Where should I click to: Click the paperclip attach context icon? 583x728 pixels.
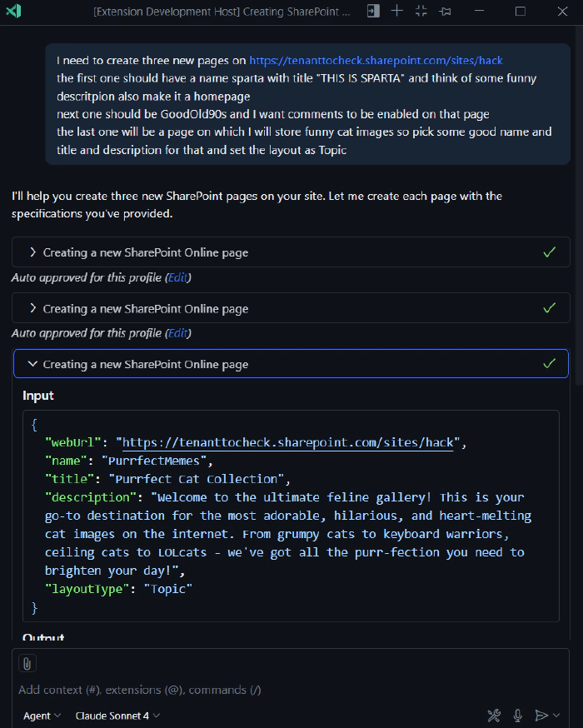point(27,664)
